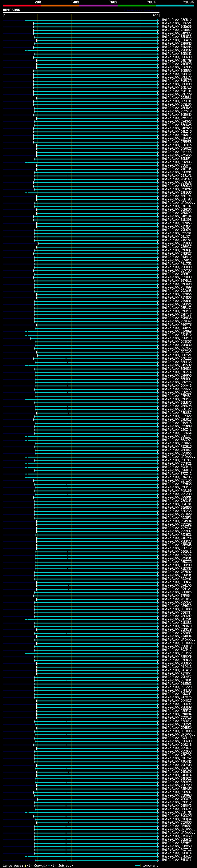Click the UniRef100_P24629 row label
197x868 pixels.
pos(177,606)
